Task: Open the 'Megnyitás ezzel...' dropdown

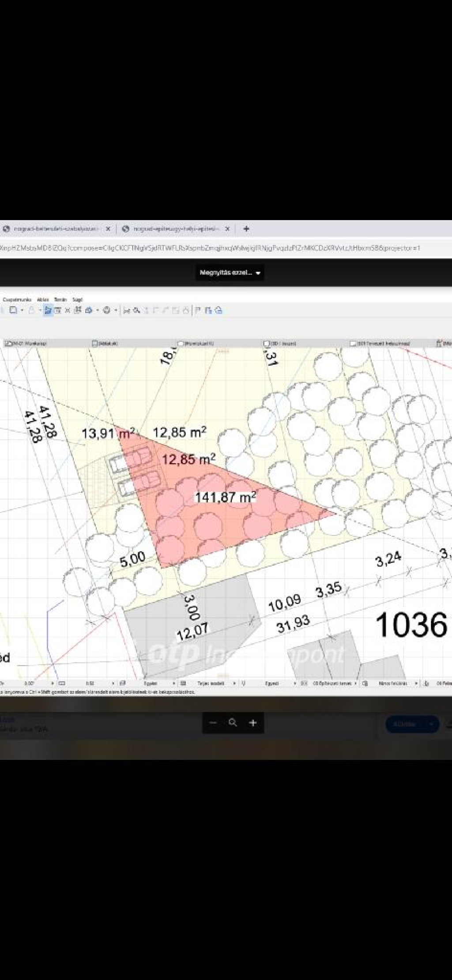Action: (x=230, y=273)
